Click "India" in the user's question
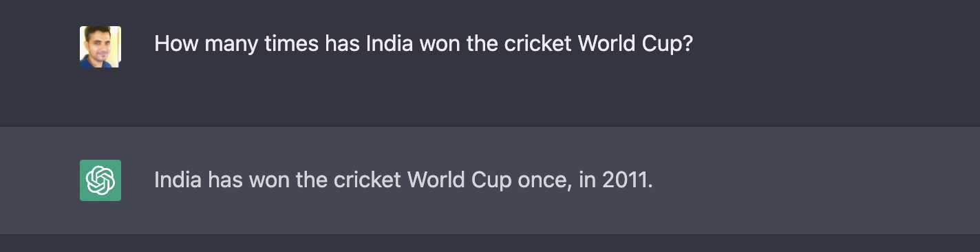The image size is (980, 252). (x=389, y=44)
